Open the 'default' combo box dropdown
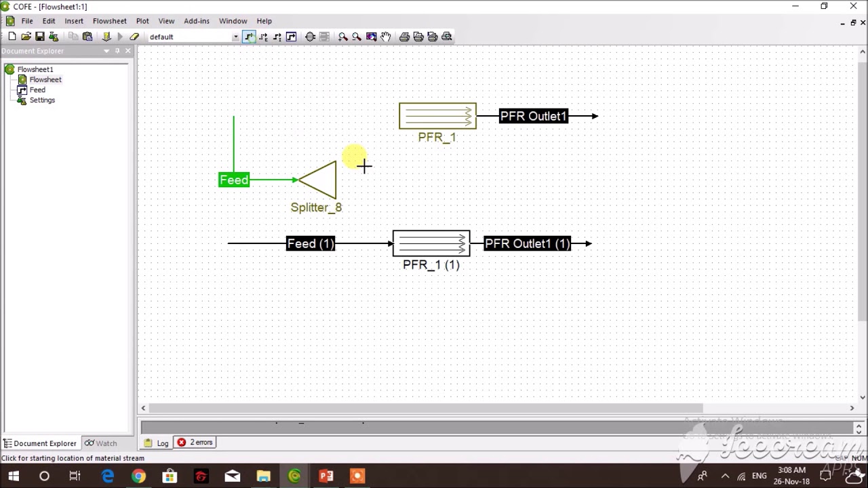Screen dimensions: 868x488 (235, 37)
